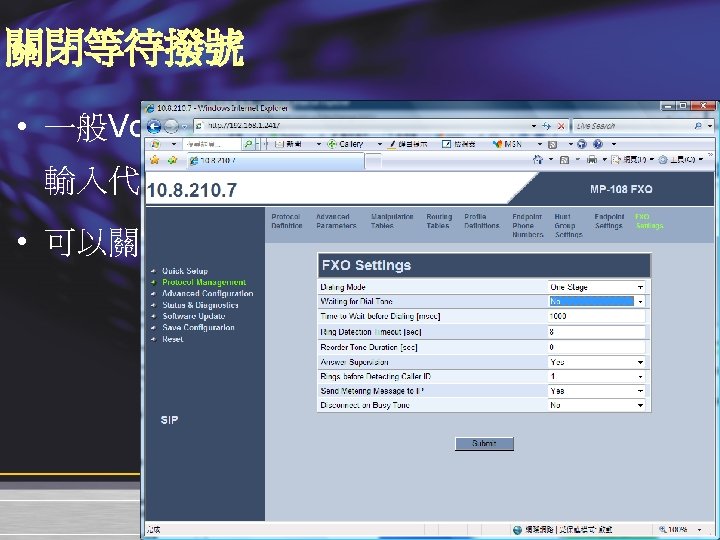Open the Routing Tables tab

(439, 221)
